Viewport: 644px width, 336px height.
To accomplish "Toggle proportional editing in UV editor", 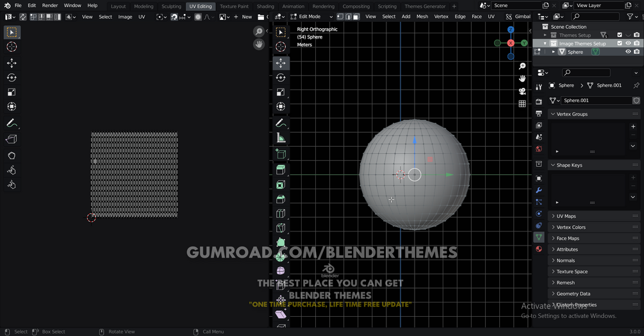I will [198, 17].
